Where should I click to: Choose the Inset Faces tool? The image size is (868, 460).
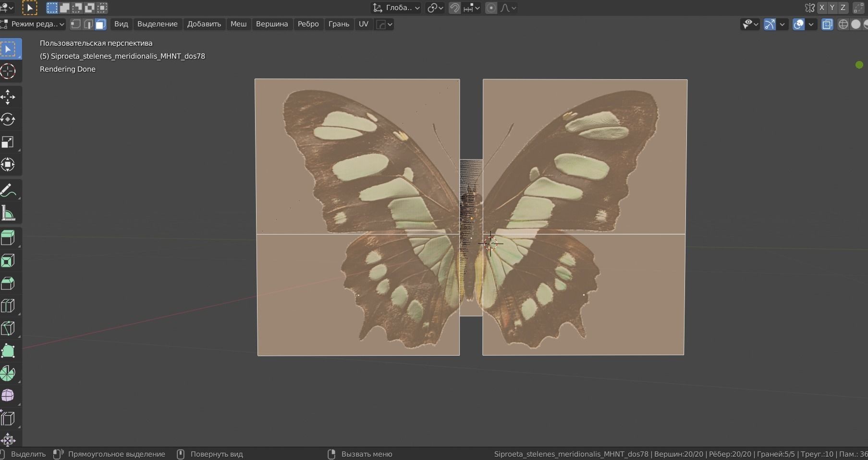point(8,261)
